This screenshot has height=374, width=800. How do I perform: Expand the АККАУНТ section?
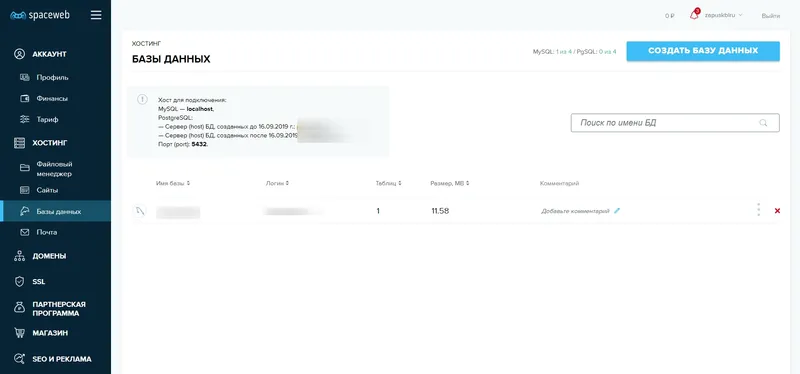coord(49,54)
